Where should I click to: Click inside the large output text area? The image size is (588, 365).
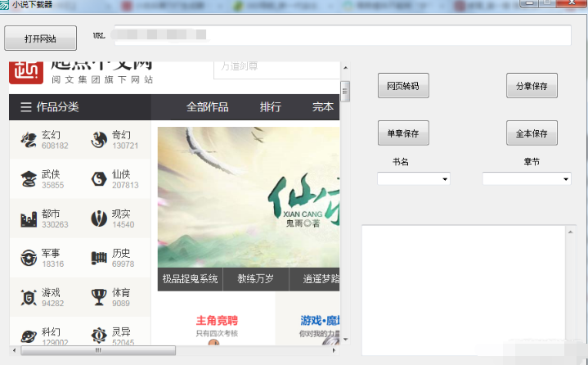[x=464, y=291]
